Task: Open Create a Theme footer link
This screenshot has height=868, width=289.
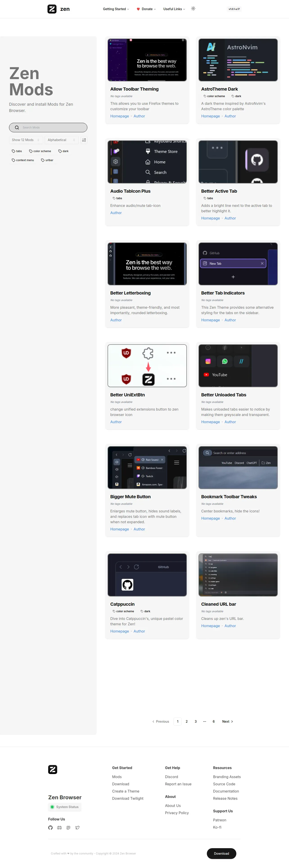Action: [x=126, y=791]
